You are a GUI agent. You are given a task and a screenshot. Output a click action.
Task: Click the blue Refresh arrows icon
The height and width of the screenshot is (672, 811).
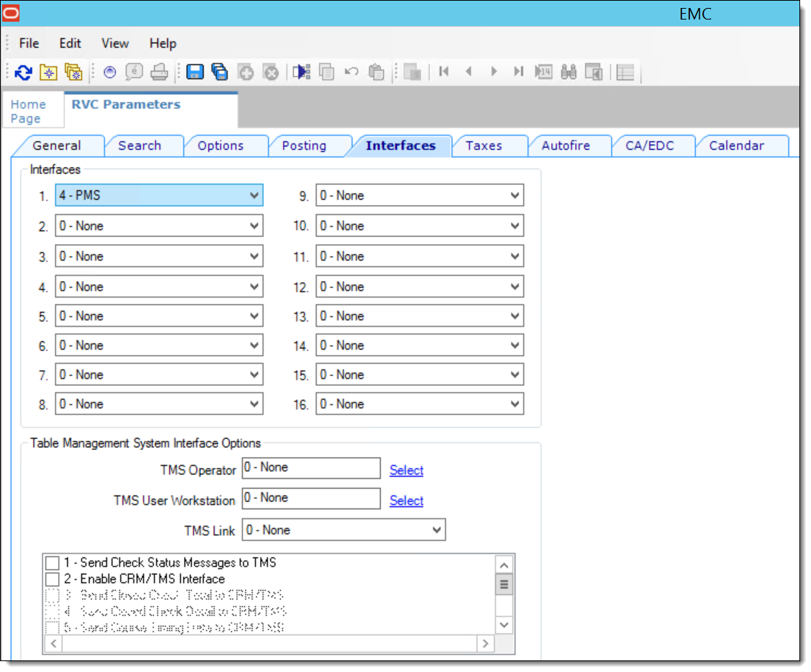[x=23, y=72]
